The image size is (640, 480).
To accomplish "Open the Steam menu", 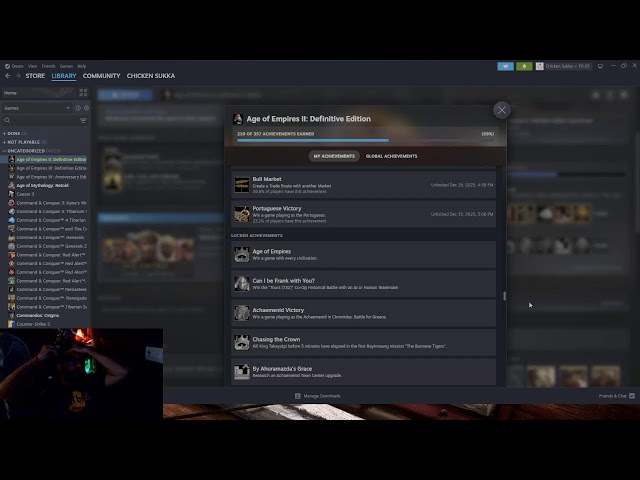I will [x=14, y=66].
